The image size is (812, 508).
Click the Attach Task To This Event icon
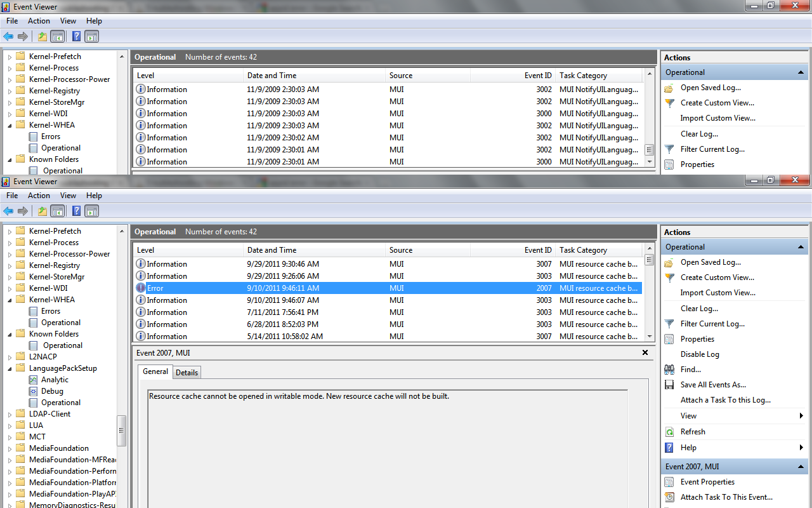[x=669, y=497]
